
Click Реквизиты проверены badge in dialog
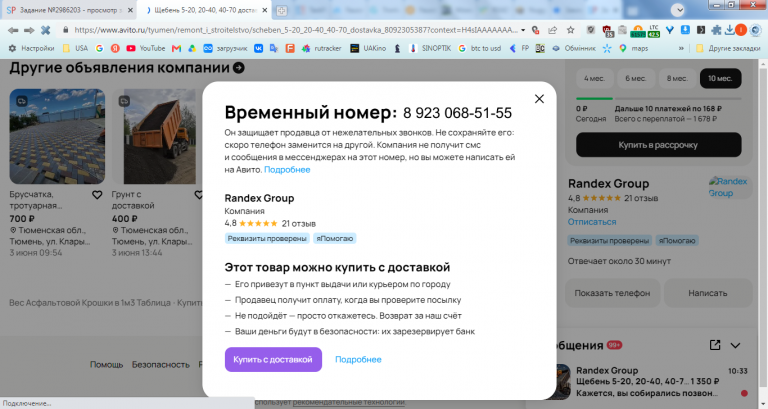point(267,239)
